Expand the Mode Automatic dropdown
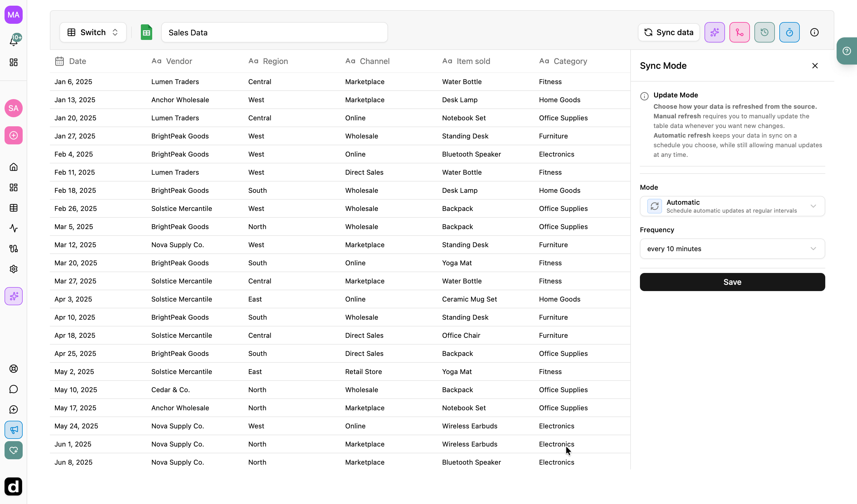 732,206
